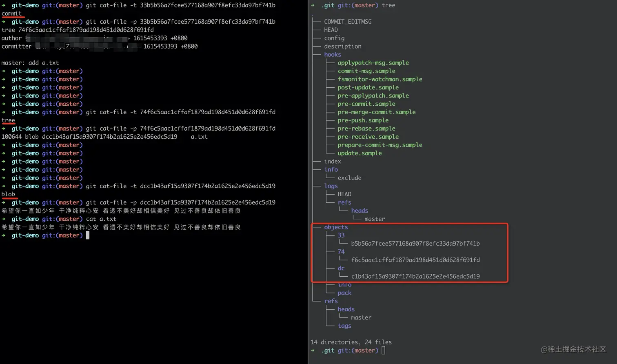617x364 pixels.
Task: Click the author timestamp line
Action: pyautogui.click(x=94, y=38)
